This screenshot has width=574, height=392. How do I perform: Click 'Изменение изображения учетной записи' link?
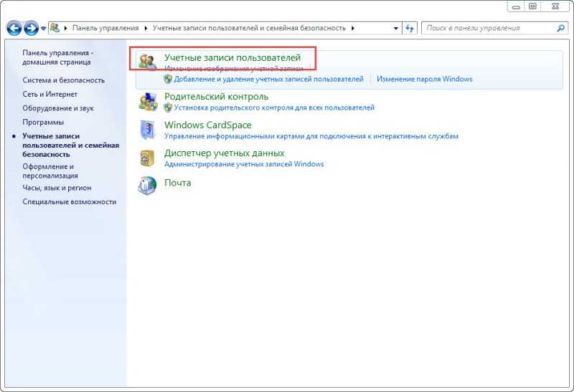pos(234,68)
